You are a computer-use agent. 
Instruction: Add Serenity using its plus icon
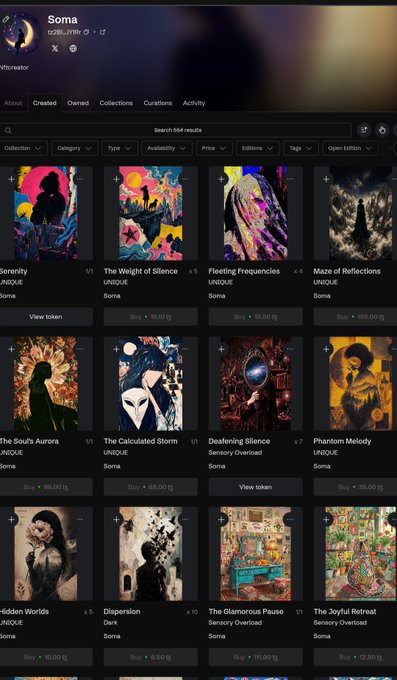tap(11, 179)
